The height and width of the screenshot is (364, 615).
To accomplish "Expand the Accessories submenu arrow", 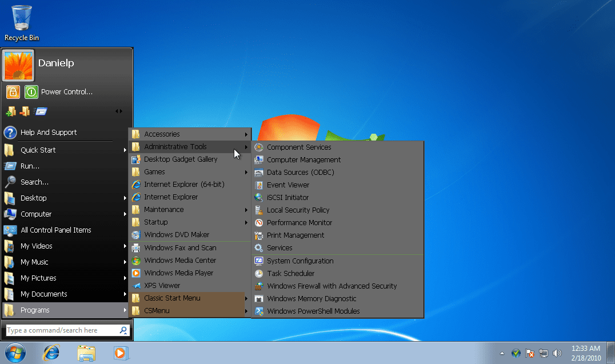I will (x=246, y=134).
